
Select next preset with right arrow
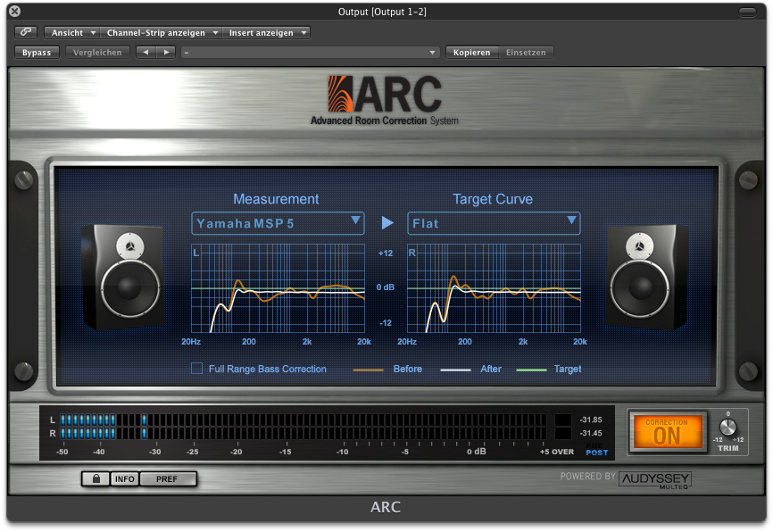click(x=166, y=53)
